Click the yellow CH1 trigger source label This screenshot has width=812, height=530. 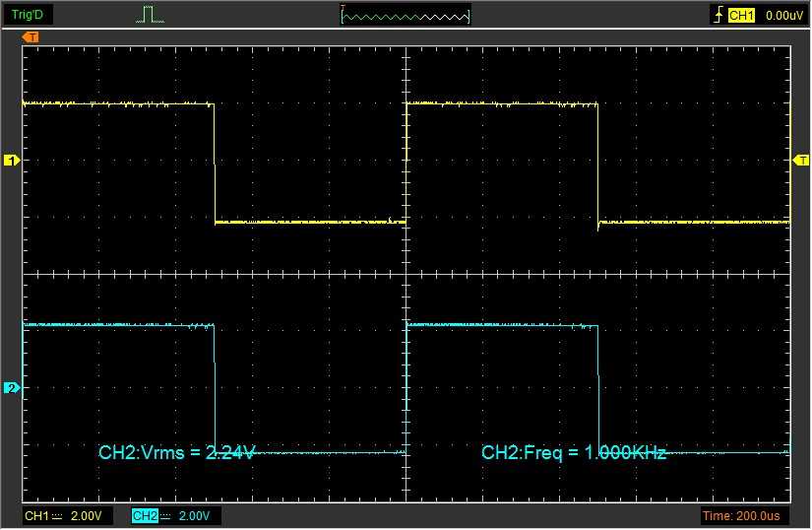click(741, 16)
